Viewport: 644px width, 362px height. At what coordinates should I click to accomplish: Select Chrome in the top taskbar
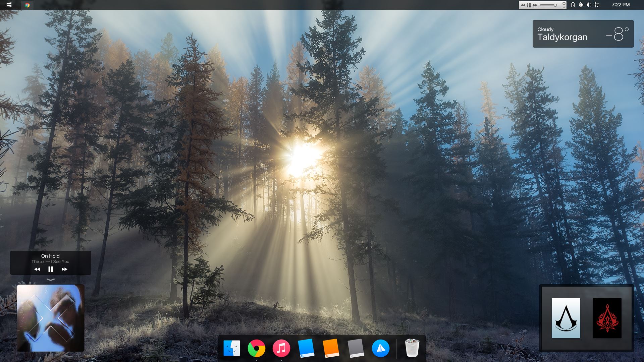[x=27, y=5]
